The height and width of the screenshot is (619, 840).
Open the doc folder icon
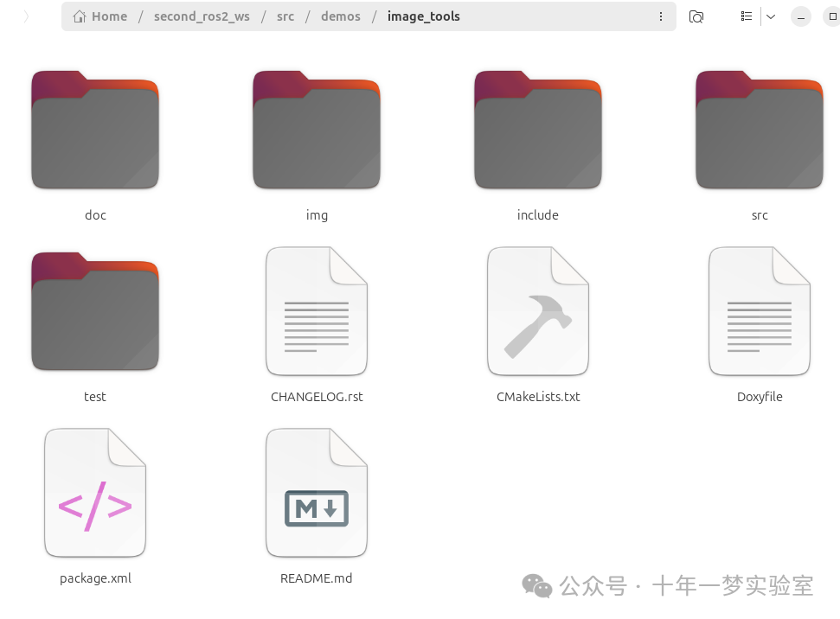point(95,130)
